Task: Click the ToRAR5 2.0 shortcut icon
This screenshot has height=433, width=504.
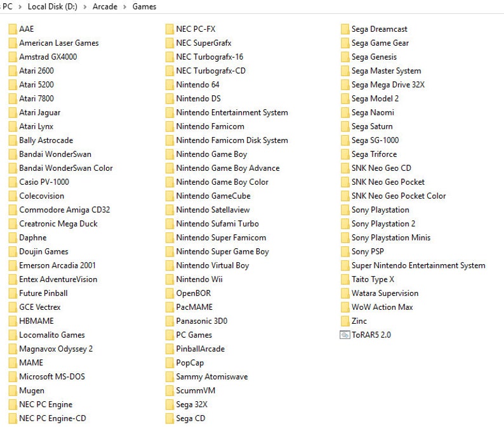Action: tap(345, 335)
